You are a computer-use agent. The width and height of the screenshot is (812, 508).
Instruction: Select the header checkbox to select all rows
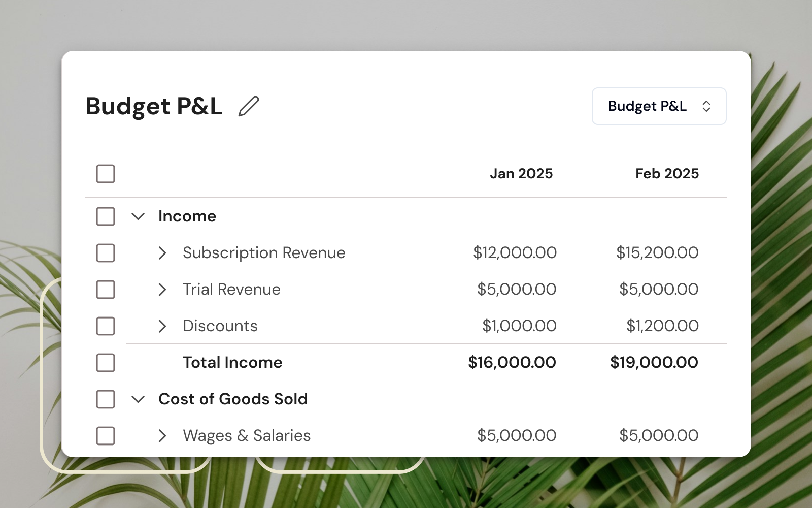pos(105,174)
